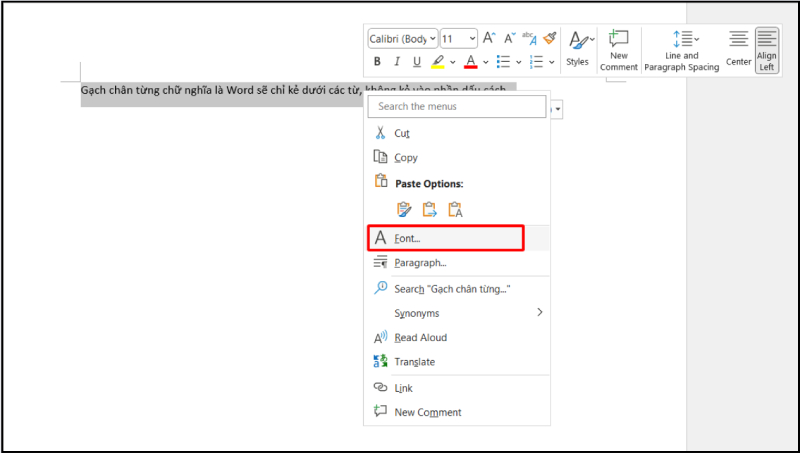Viewport: 800px width, 453px height.
Task: Open the Calibri font name dropdown
Action: click(402, 38)
